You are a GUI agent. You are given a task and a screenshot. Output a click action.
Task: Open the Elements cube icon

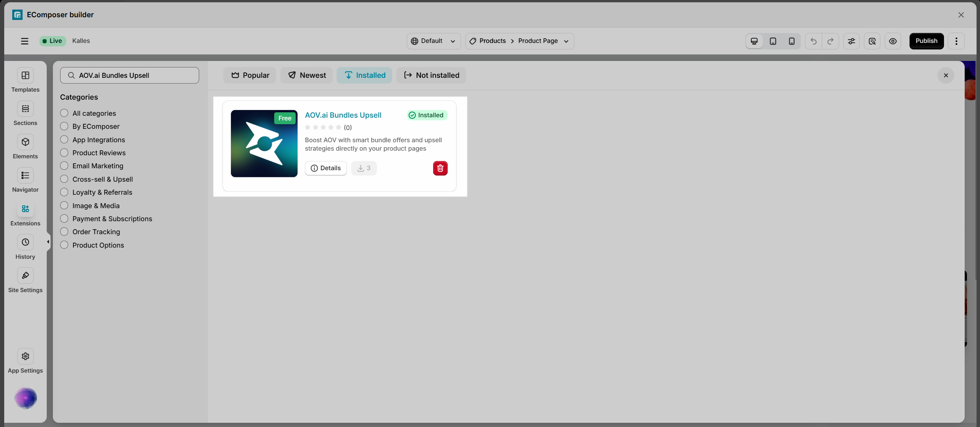(x=25, y=142)
